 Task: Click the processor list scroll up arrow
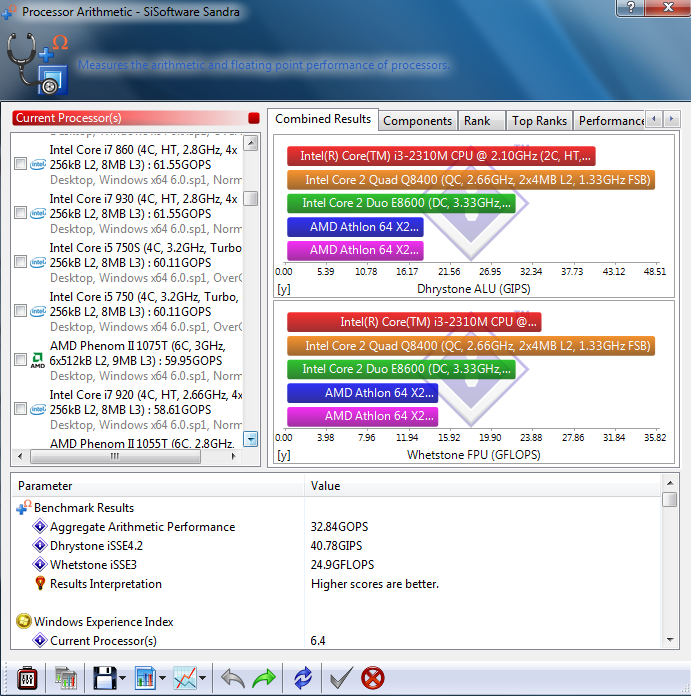(x=251, y=143)
